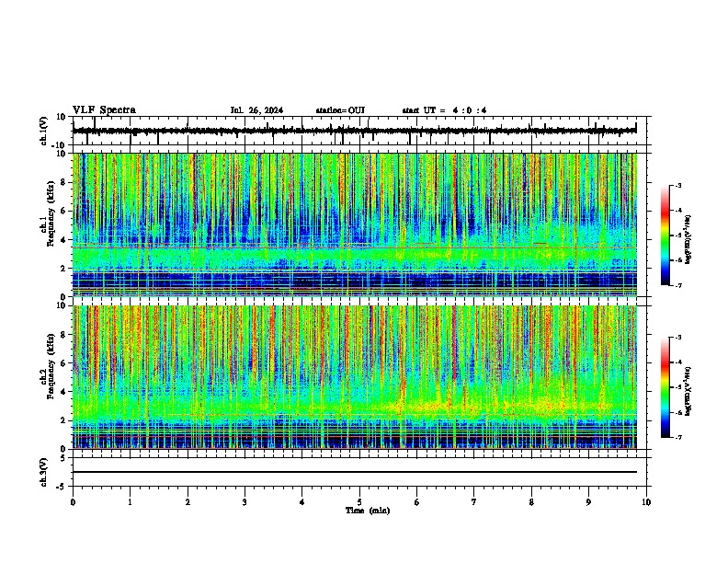
Task: Click the ch.2 color bar log(PSD) unit label
Action: [688, 391]
